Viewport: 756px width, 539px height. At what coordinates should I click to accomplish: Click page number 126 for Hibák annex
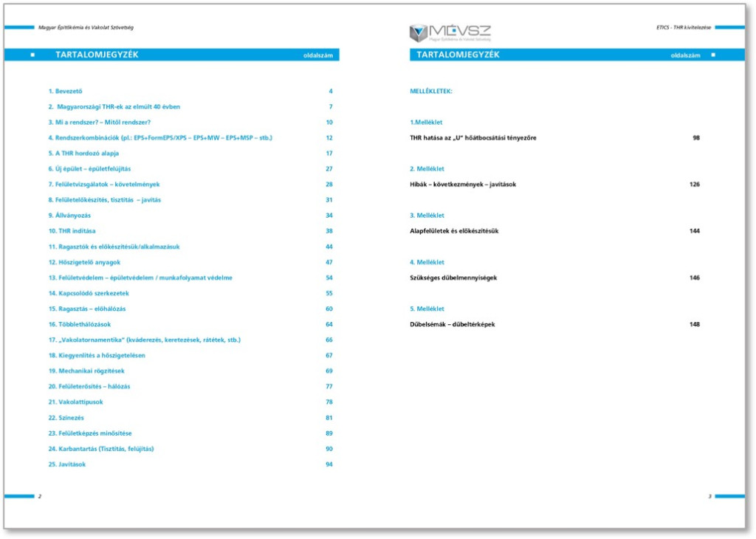694,184
